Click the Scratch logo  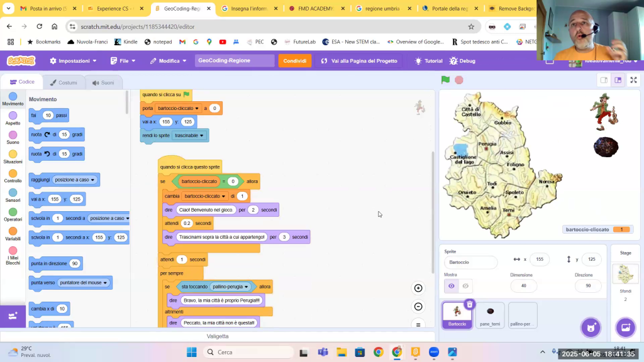click(21, 61)
